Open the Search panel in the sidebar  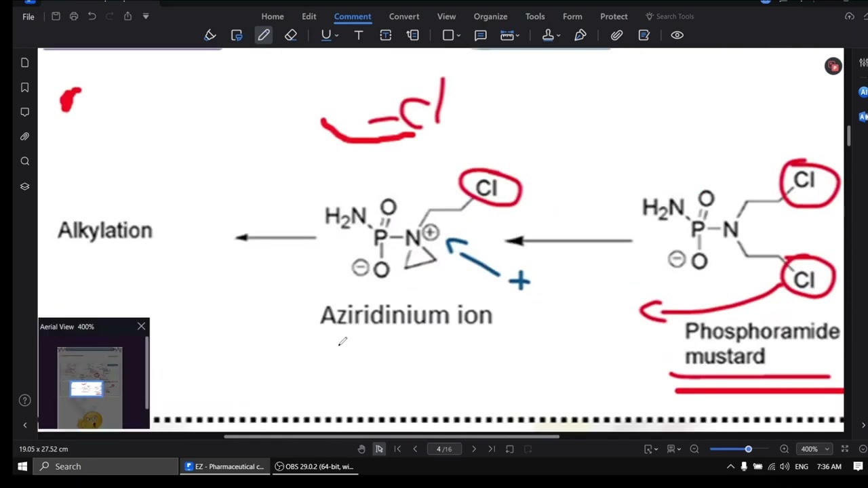(x=25, y=161)
